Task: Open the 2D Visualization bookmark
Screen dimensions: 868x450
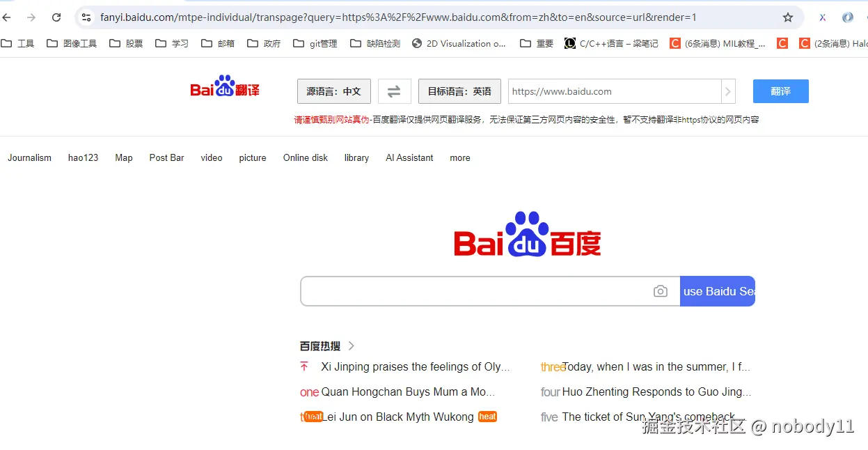Action: [459, 43]
